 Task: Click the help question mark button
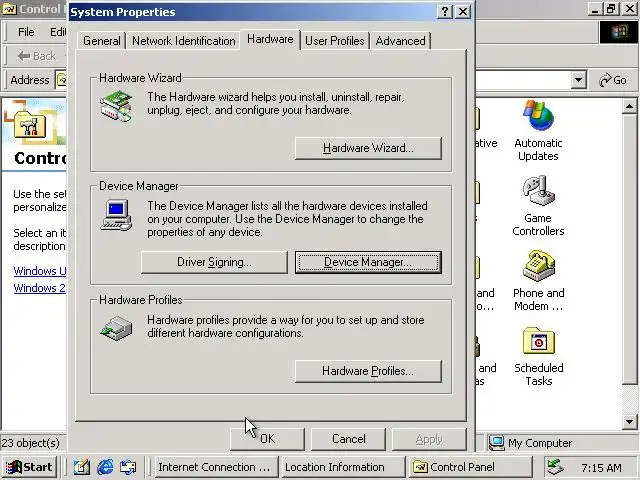pos(444,11)
